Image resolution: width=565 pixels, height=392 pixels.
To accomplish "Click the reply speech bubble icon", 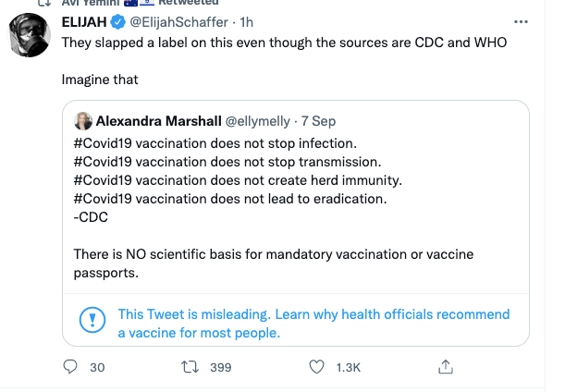I will coord(69,367).
